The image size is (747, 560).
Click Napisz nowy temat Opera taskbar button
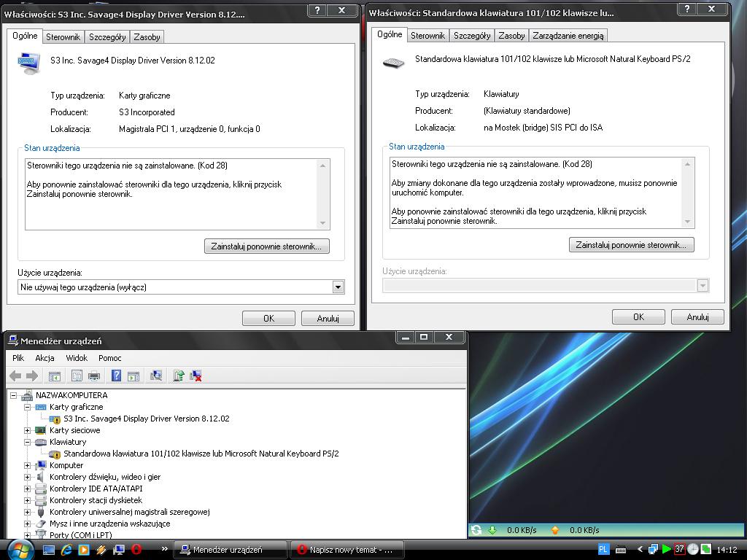[x=347, y=550]
